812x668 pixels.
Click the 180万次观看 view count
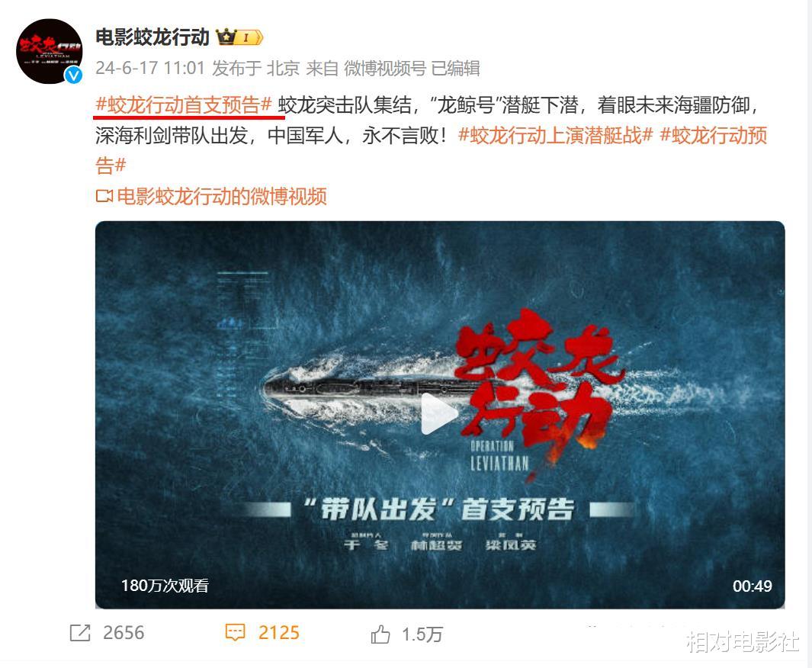tap(165, 586)
